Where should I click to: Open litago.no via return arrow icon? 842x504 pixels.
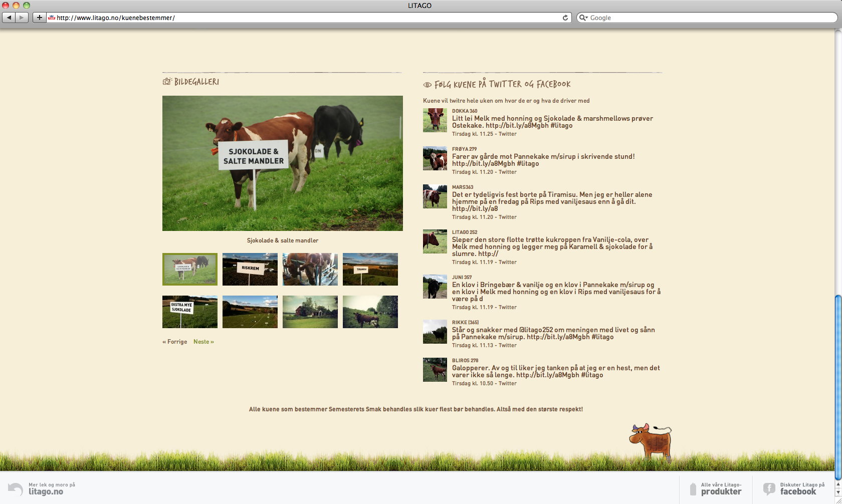(16, 488)
